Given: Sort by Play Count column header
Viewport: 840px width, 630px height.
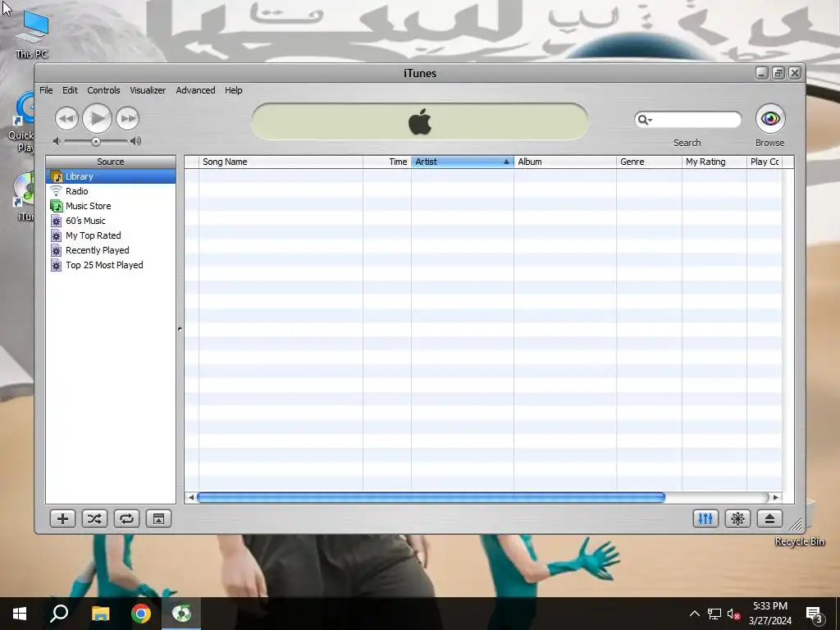Looking at the screenshot, I should [765, 162].
